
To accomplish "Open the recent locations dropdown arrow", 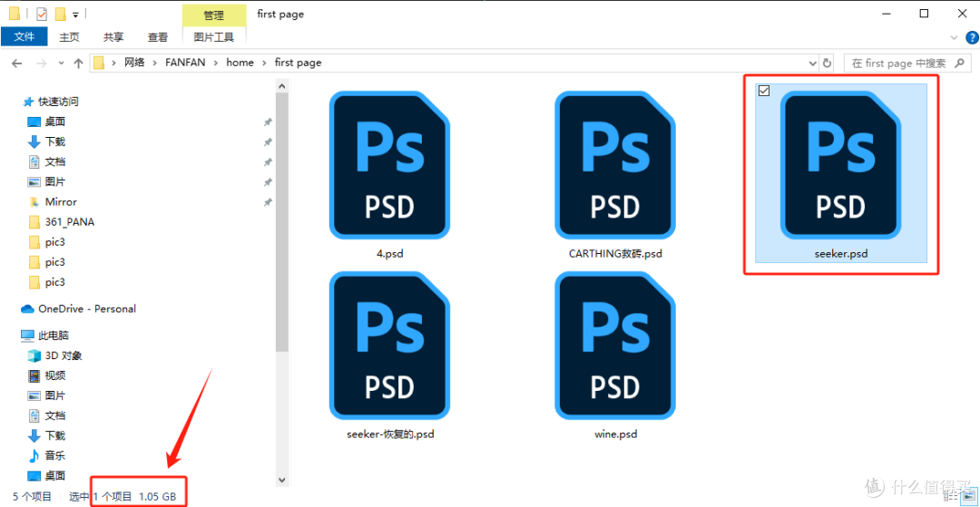I will coord(61,63).
